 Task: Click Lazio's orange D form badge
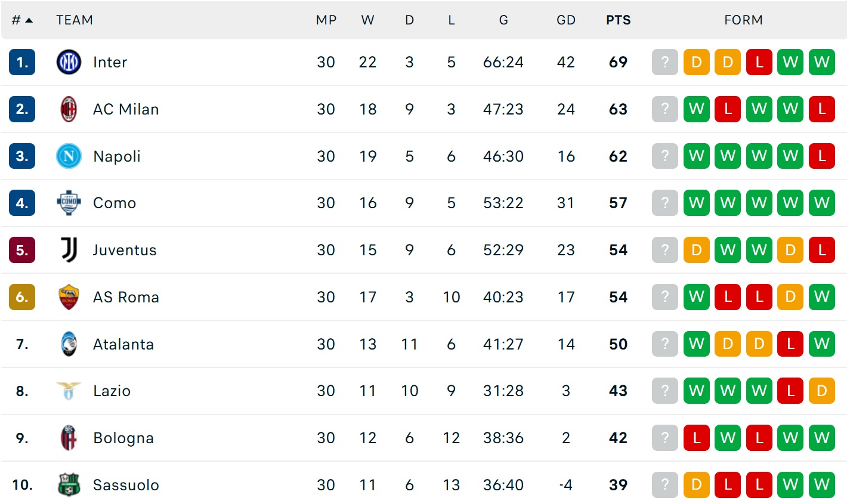click(821, 391)
